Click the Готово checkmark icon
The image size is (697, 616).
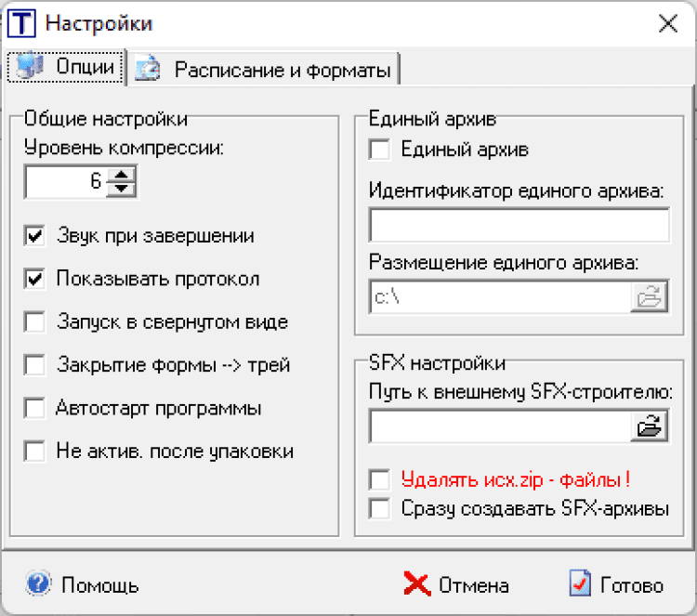pyautogui.click(x=580, y=584)
